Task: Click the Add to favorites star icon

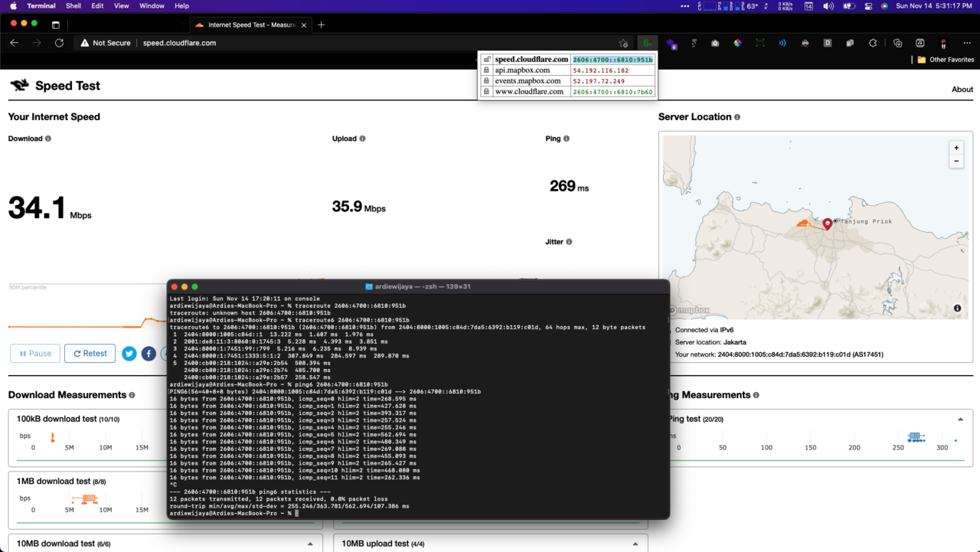Action: [x=623, y=43]
